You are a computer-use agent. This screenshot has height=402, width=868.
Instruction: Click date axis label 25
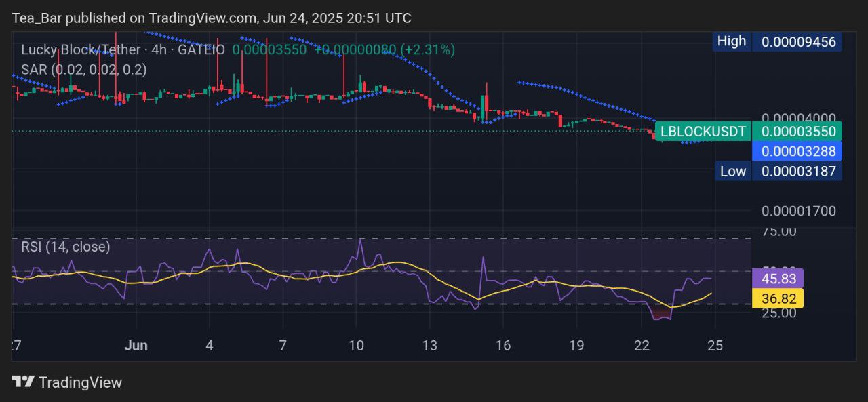715,346
